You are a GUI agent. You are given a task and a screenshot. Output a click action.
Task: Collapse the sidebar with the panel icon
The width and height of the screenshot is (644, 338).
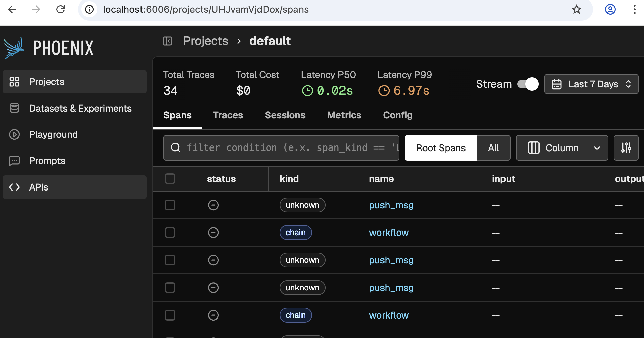pyautogui.click(x=167, y=41)
